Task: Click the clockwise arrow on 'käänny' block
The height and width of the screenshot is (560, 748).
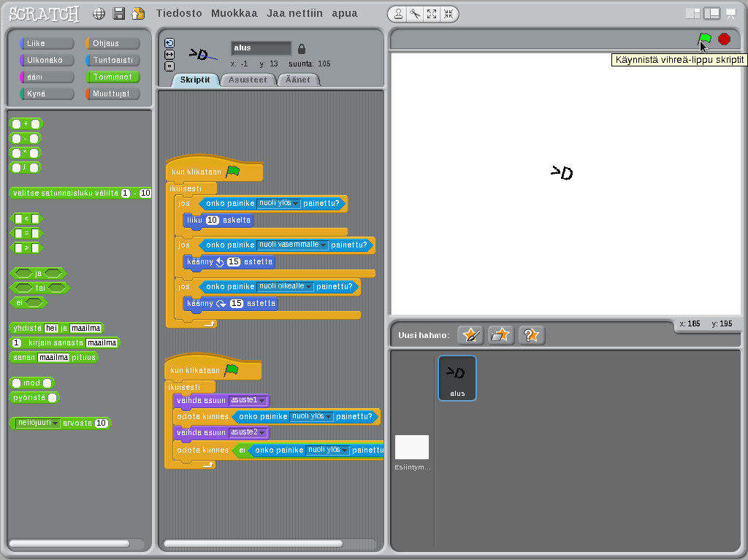Action: pyautogui.click(x=221, y=304)
